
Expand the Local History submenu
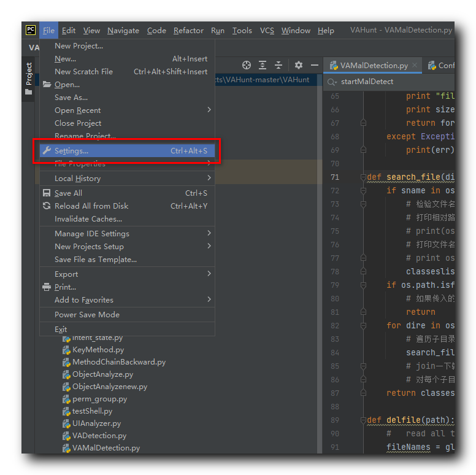click(x=127, y=178)
